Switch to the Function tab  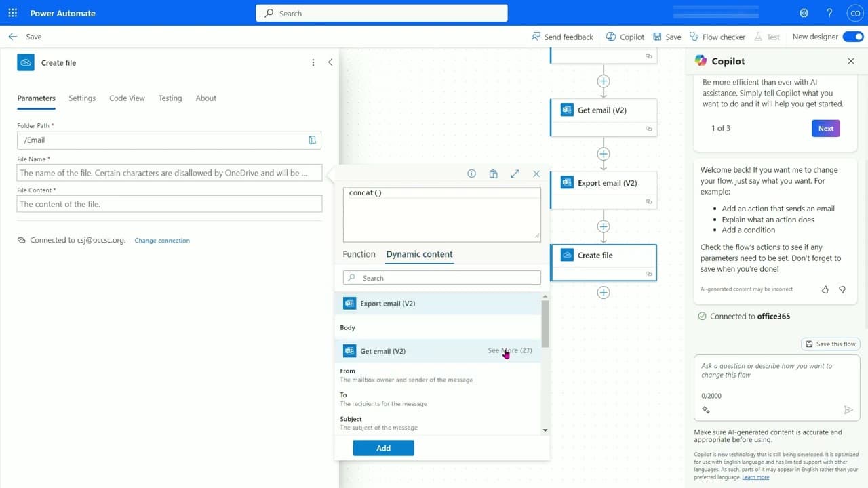[359, 254]
